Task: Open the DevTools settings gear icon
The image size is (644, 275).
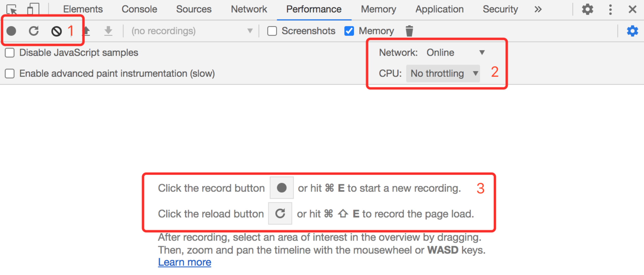Action: (587, 9)
